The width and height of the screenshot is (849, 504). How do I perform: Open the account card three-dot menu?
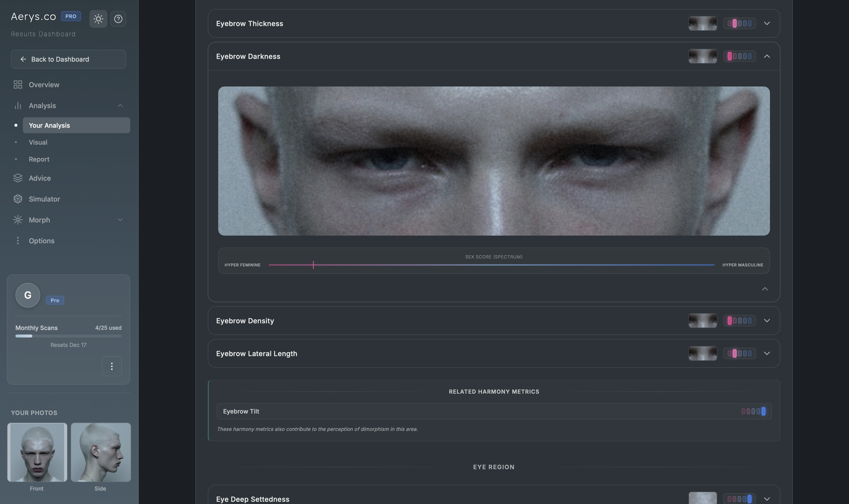(x=112, y=366)
